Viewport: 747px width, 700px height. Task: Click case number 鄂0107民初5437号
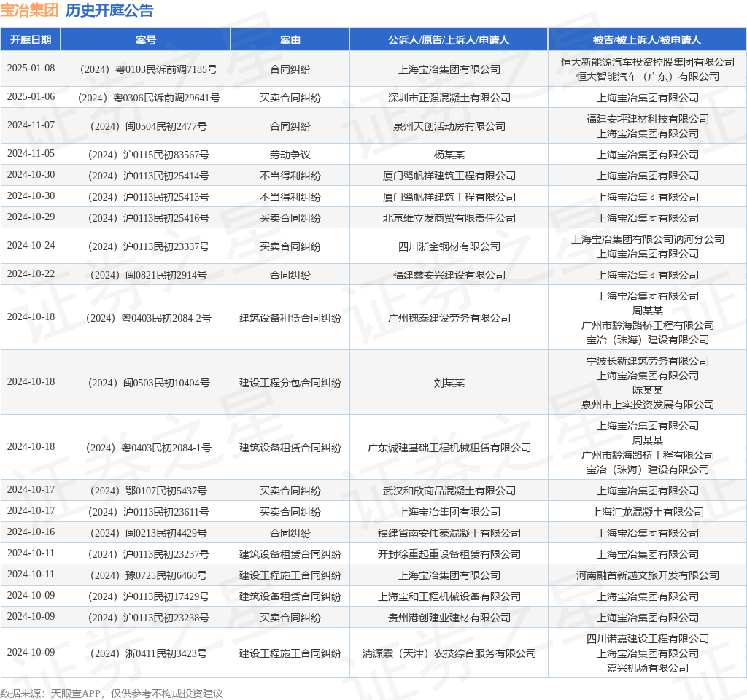point(148,491)
